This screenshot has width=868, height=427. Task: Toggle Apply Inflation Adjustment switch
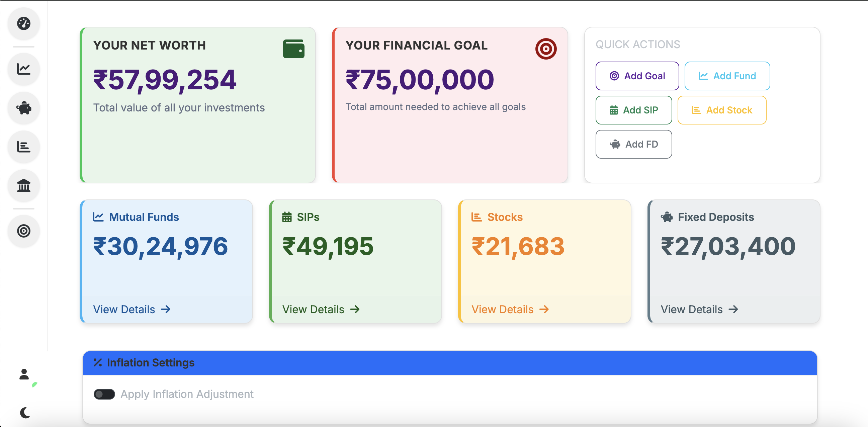click(104, 394)
